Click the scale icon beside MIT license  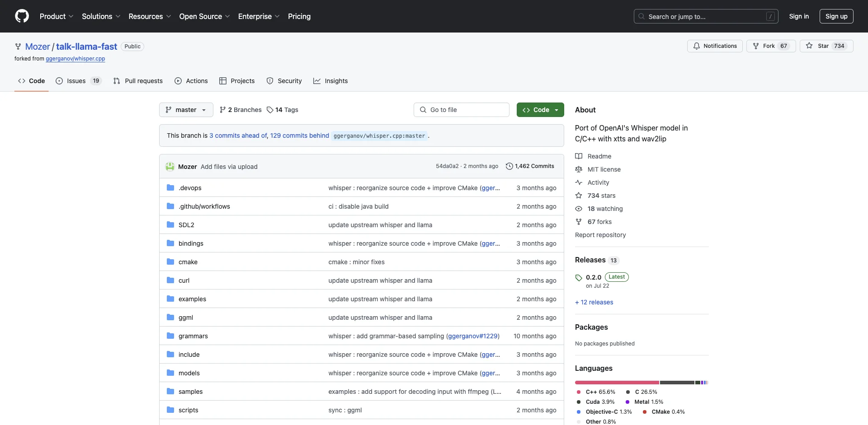click(x=579, y=169)
